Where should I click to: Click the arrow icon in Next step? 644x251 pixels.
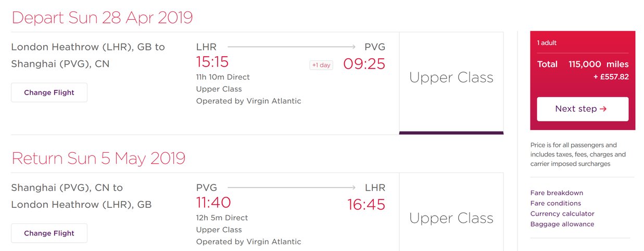(603, 109)
